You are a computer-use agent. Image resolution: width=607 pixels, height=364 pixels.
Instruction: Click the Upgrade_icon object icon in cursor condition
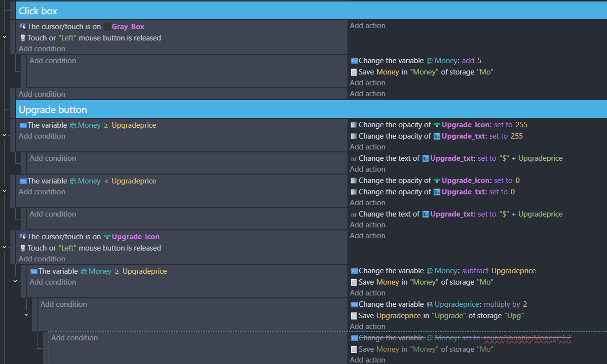(x=107, y=237)
